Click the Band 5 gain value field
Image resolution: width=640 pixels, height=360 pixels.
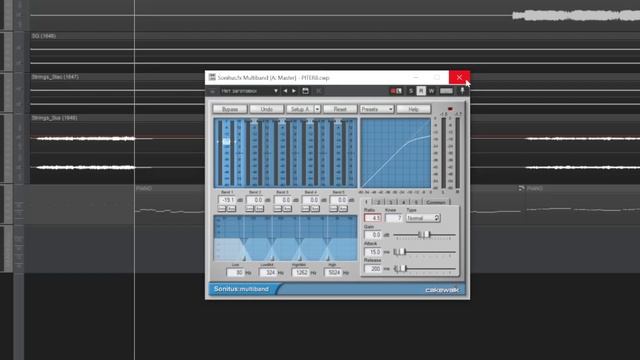coord(339,200)
